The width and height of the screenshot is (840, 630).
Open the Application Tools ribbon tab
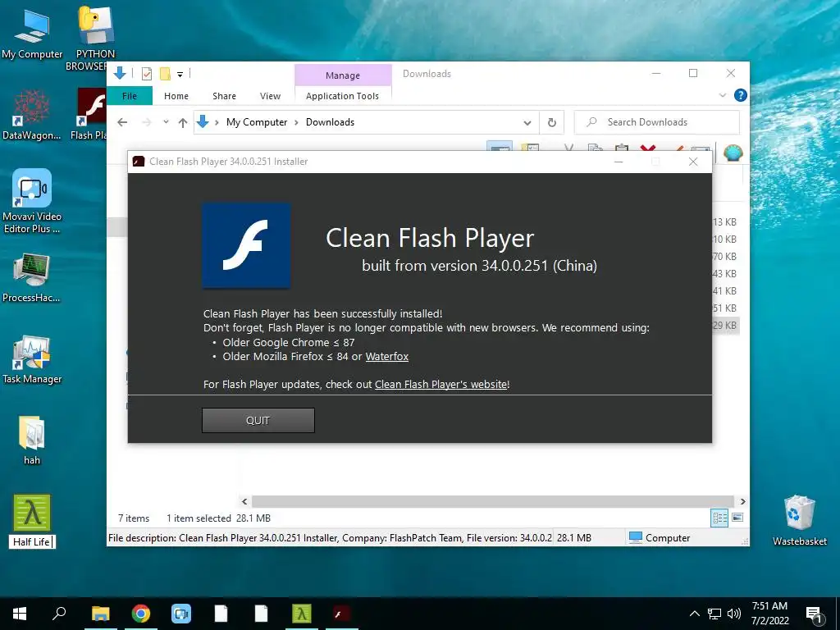pos(342,96)
